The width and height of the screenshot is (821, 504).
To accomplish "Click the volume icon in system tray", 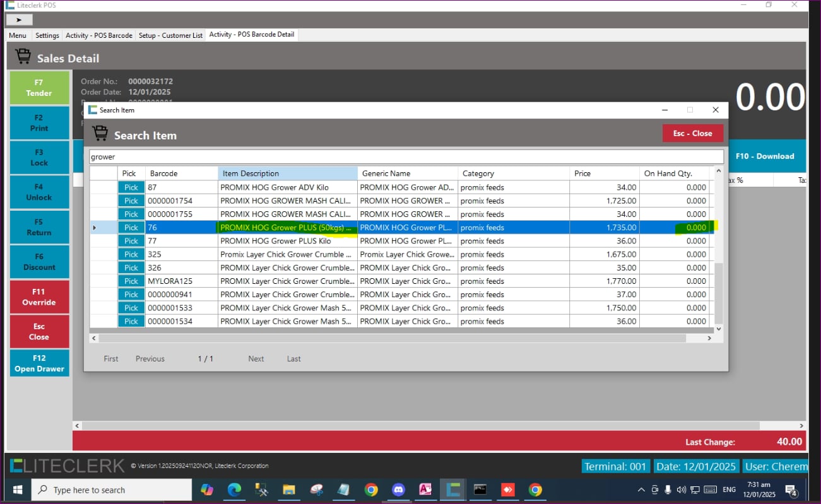I will [x=681, y=489].
